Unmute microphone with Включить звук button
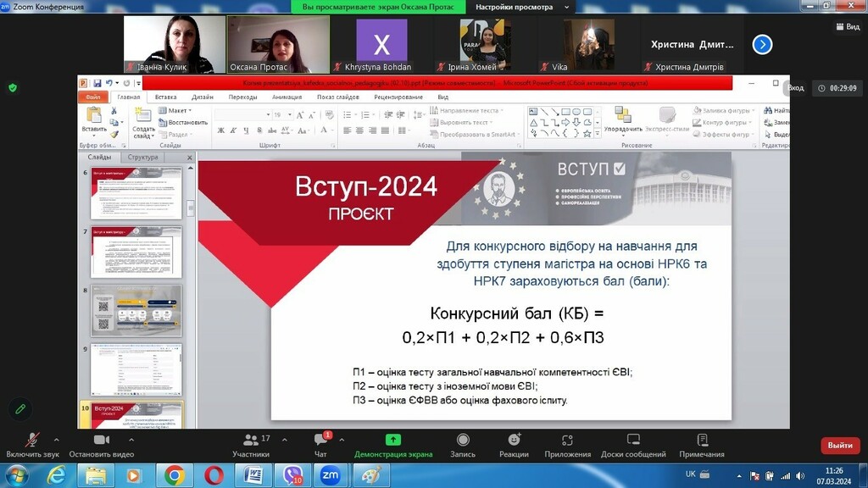The width and height of the screenshot is (868, 488). point(34,444)
